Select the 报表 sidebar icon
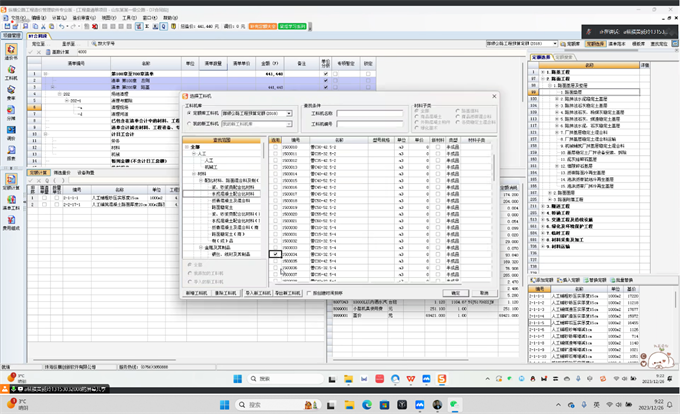The image size is (680, 414). pos(11,154)
